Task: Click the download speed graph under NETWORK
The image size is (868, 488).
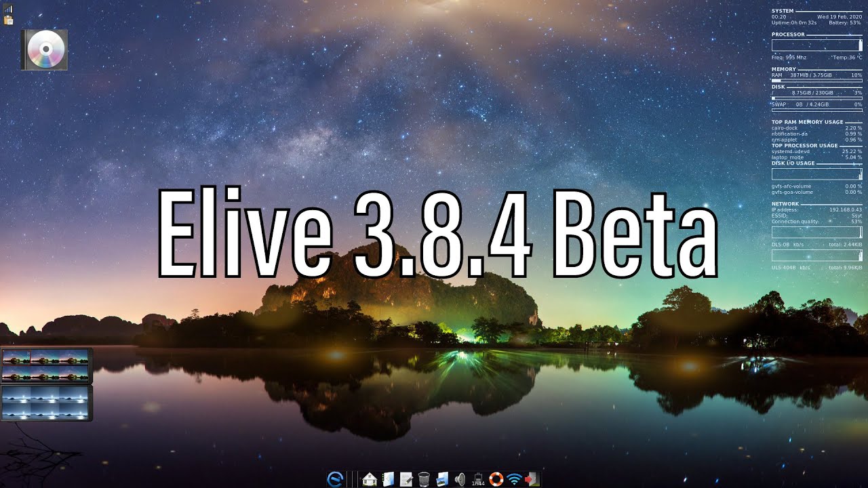Action: point(817,232)
